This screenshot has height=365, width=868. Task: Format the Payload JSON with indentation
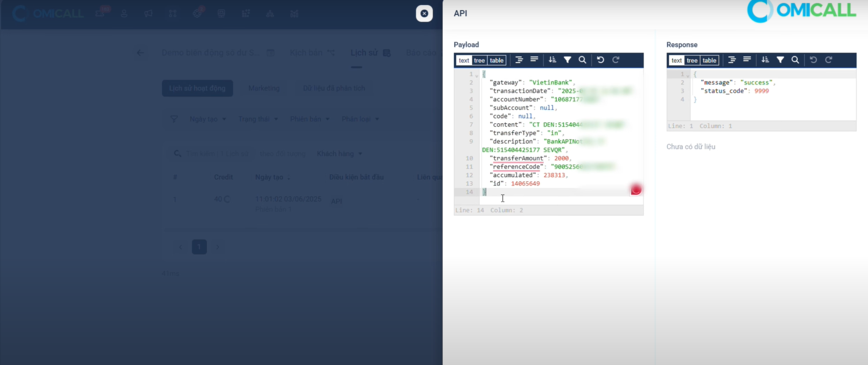[519, 60]
